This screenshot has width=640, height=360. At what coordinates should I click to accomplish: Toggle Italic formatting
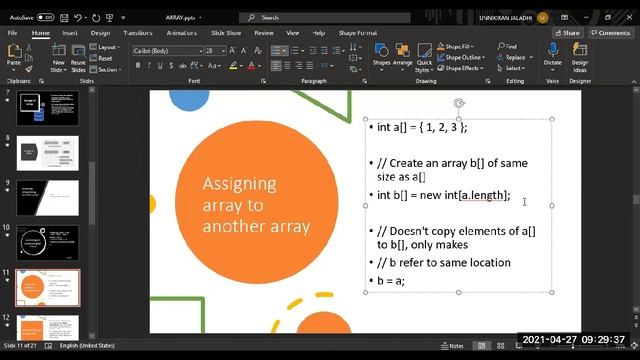[x=149, y=65]
